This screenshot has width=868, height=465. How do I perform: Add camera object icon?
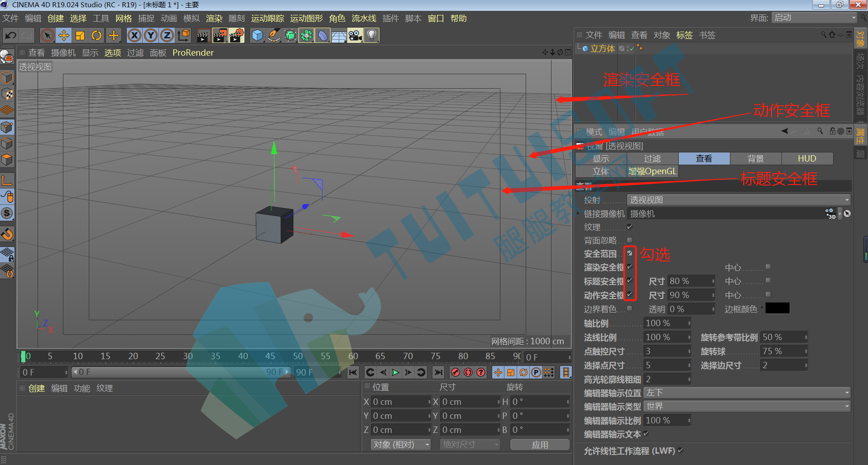(355, 35)
